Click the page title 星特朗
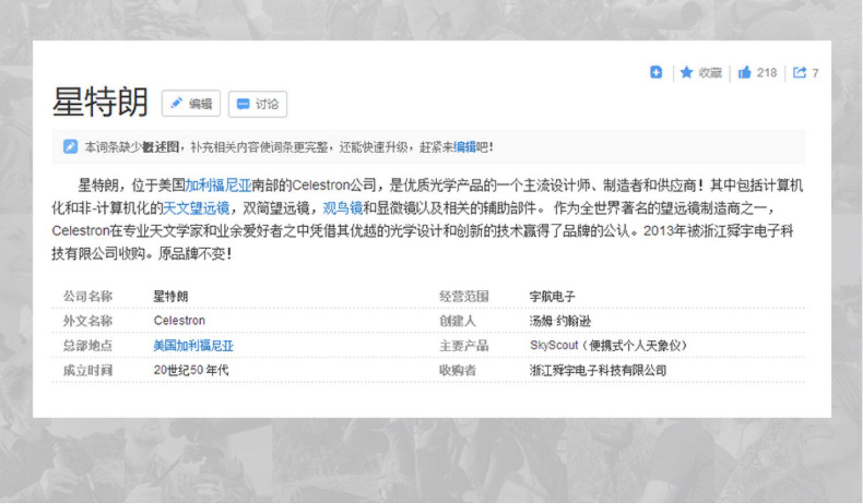 click(100, 102)
